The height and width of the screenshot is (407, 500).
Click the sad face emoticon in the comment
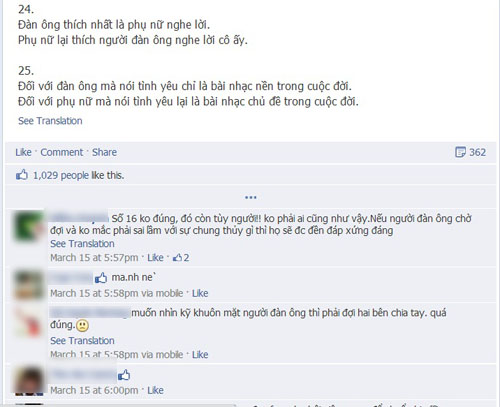coord(82,325)
